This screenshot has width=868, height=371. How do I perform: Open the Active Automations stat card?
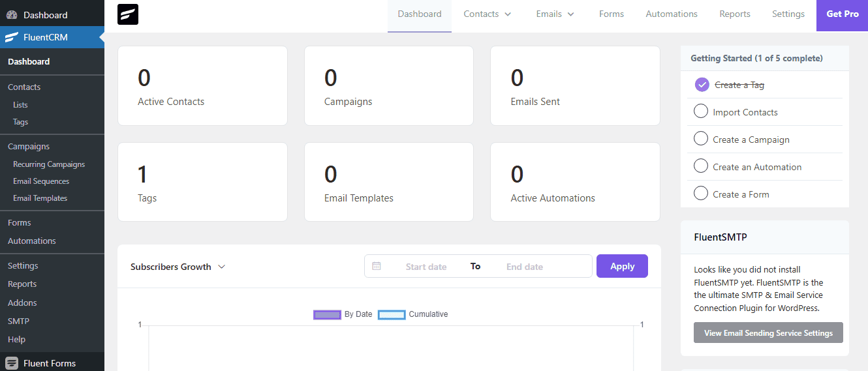point(575,182)
